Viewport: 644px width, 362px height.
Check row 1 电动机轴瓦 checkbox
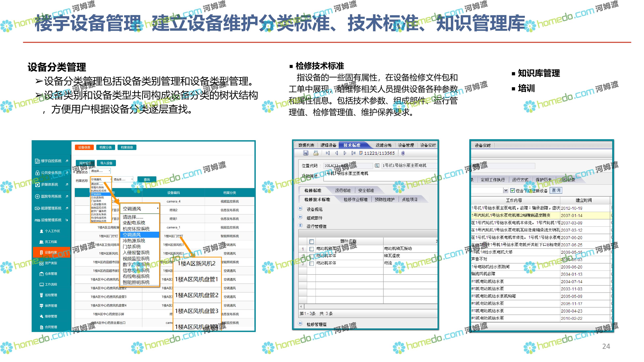pos(312,249)
